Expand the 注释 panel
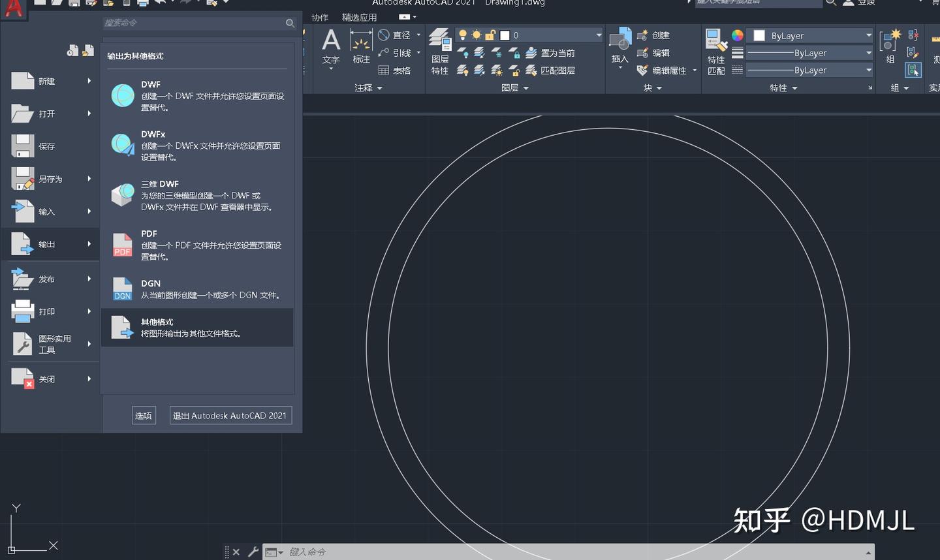 368,88
